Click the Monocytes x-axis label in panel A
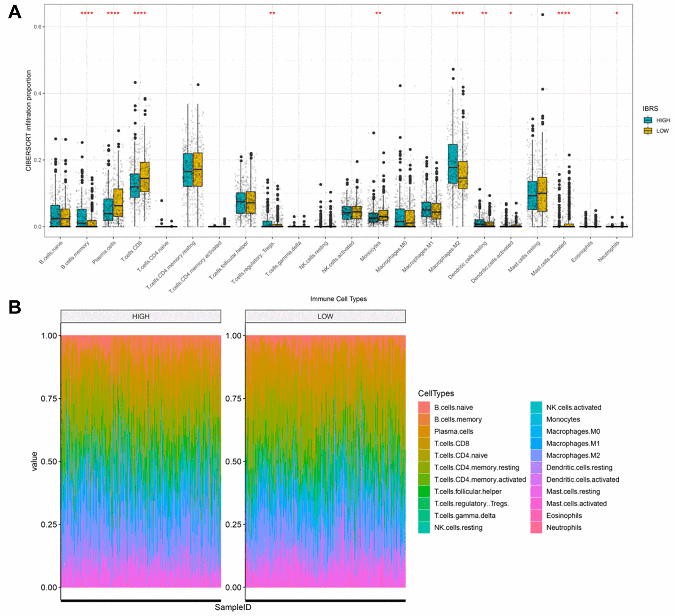The image size is (674, 616). 370,251
